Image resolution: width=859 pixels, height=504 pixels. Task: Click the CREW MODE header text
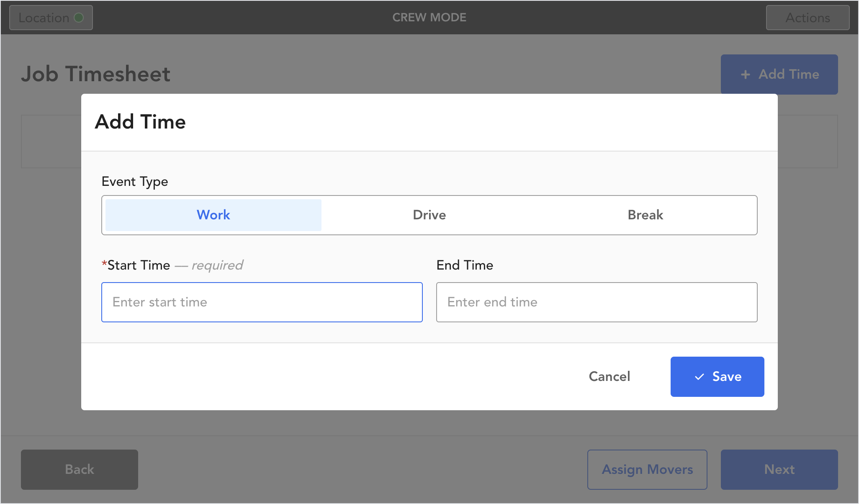[429, 18]
